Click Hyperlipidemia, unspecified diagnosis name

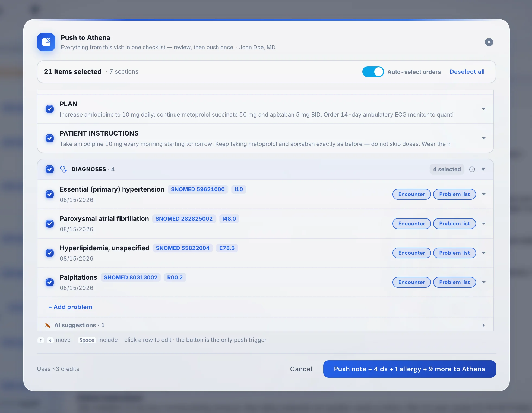point(104,248)
